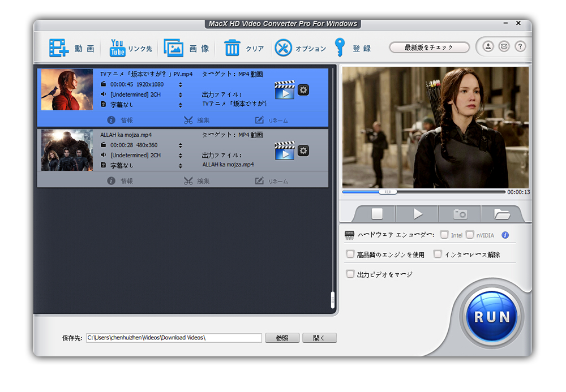Click the trash clear (クリア) icon

(232, 48)
